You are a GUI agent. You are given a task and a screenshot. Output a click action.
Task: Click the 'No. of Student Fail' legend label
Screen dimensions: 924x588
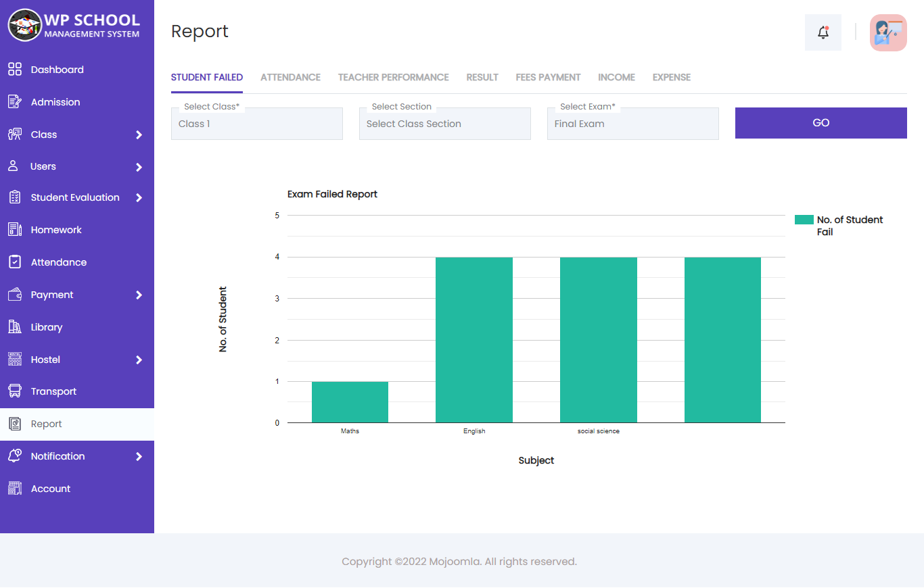point(850,226)
